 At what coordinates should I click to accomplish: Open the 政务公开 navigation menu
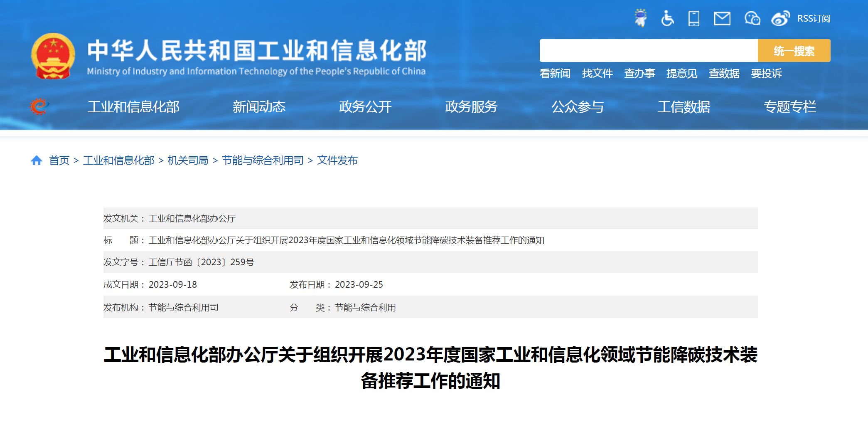[x=365, y=107]
